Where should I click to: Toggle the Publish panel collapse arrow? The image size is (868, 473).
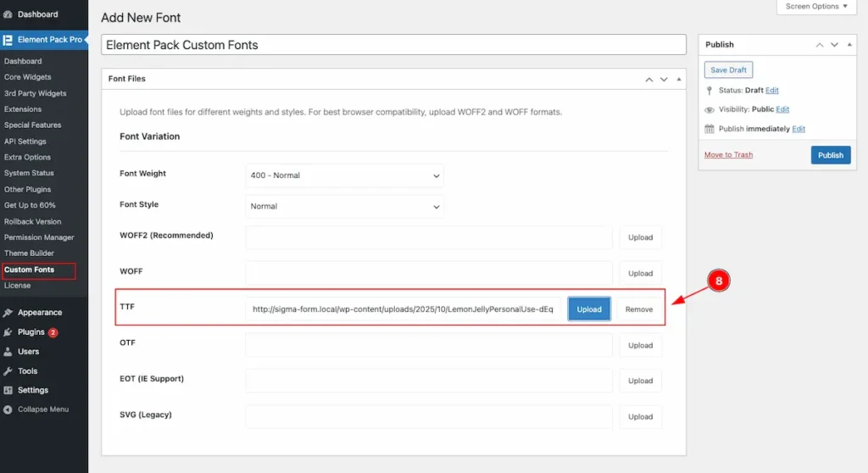849,45
